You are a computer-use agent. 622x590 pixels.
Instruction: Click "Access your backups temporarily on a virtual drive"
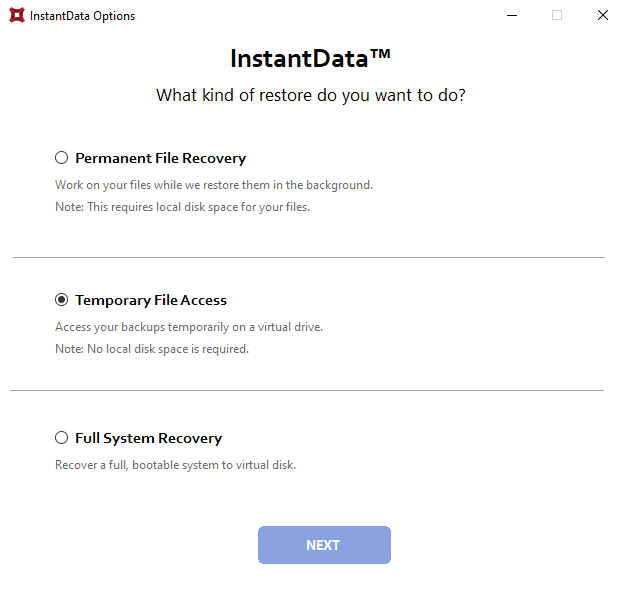coord(189,327)
